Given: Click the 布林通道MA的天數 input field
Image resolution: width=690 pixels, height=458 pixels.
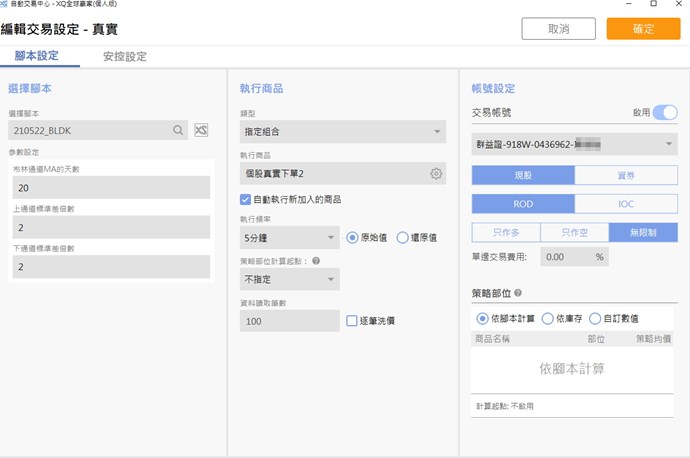Looking at the screenshot, I should click(110, 187).
